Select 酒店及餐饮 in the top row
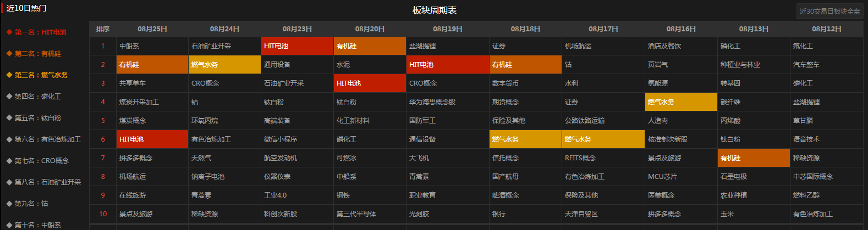The height and width of the screenshot is (230, 868). point(681,46)
